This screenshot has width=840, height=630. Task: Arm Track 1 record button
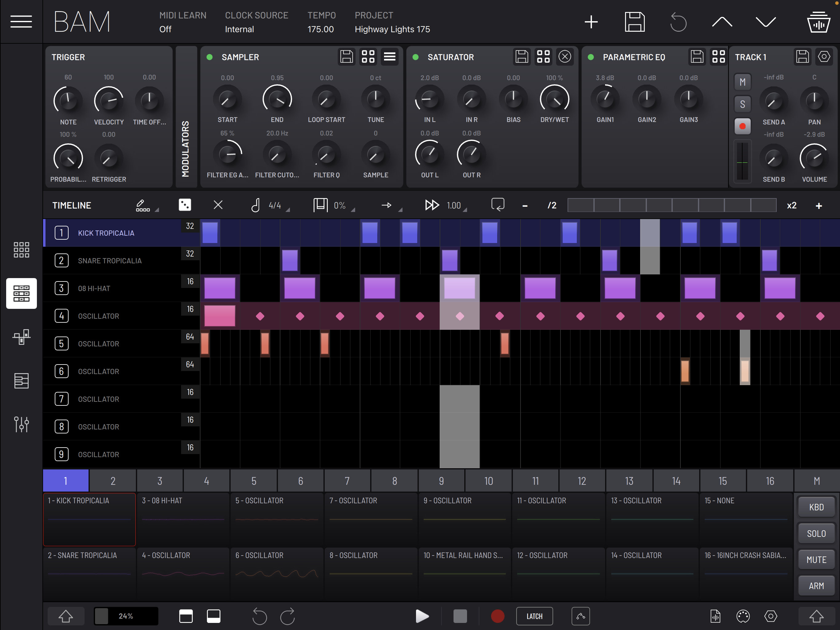coord(743,126)
